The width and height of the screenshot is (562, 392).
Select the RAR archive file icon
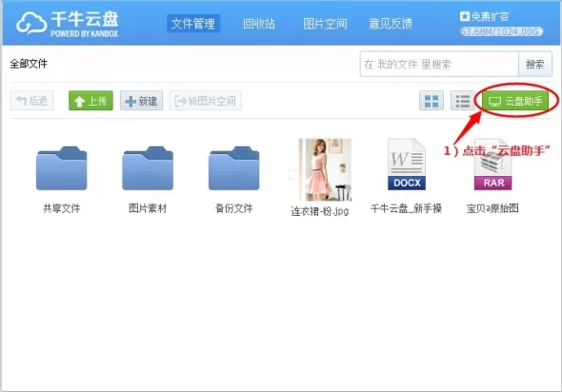coord(493,165)
